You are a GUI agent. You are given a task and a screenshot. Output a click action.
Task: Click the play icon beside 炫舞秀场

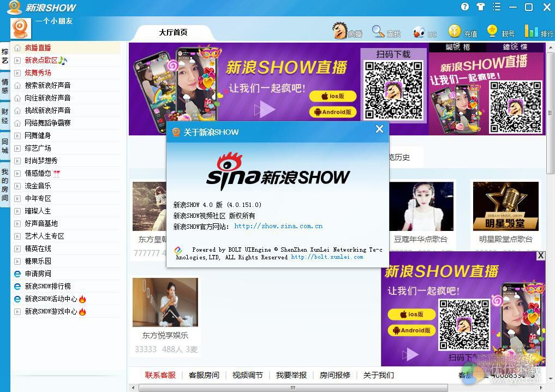[x=17, y=73]
